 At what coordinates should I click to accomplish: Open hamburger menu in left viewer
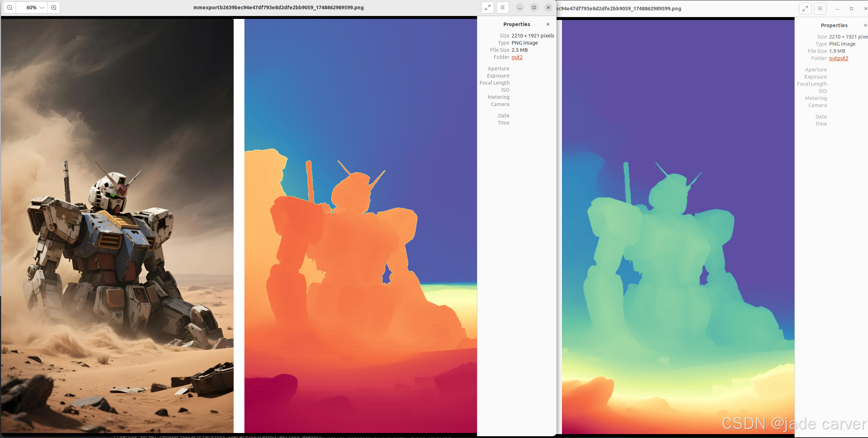click(502, 7)
